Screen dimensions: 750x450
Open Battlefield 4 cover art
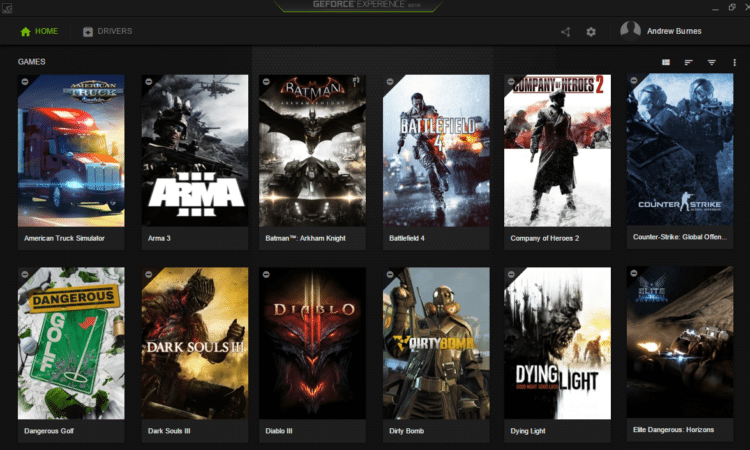(436, 151)
